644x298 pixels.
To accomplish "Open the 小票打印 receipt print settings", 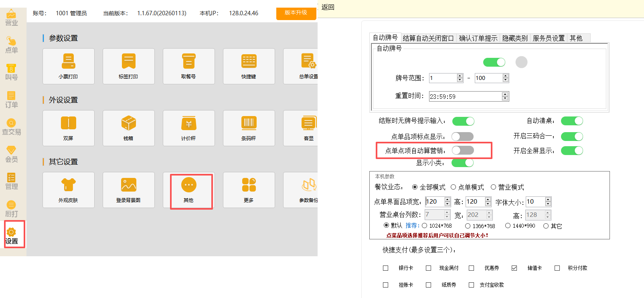I will 69,66.
